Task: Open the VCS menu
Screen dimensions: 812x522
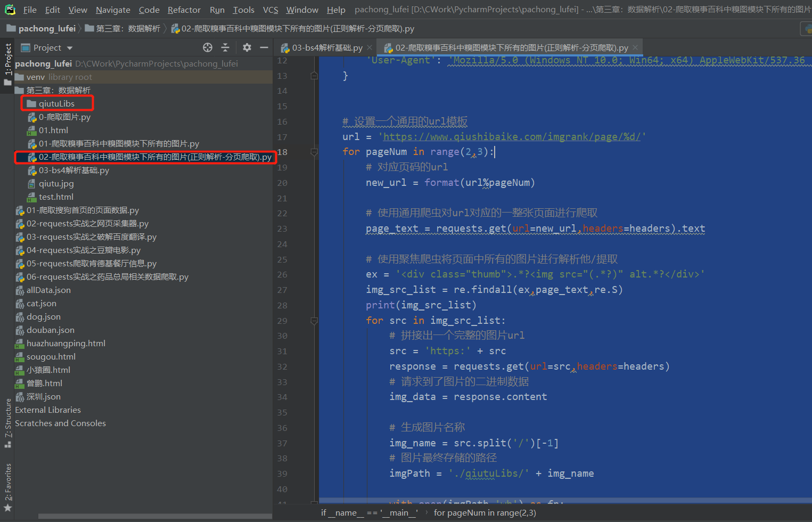Action: 270,10
